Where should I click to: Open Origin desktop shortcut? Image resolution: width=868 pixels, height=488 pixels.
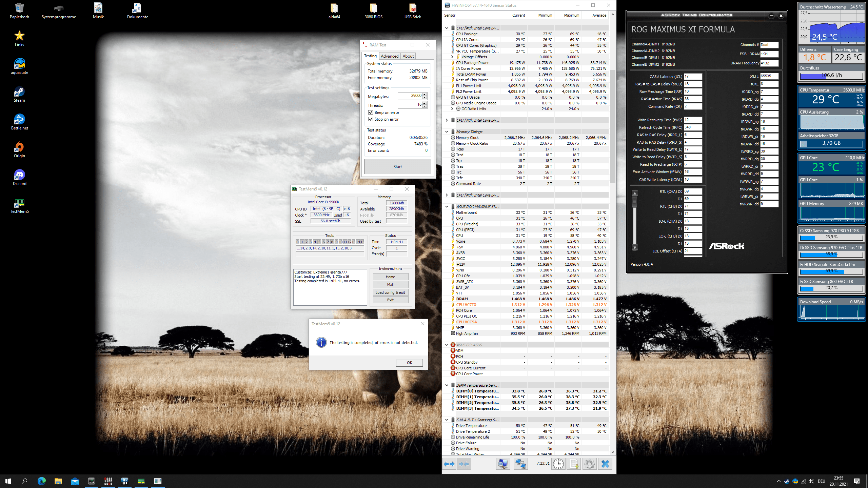(19, 150)
